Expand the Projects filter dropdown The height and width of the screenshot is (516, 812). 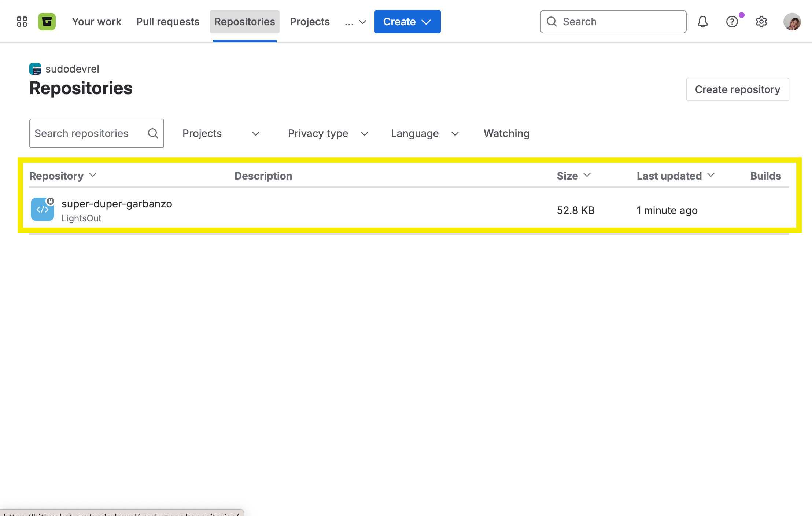point(221,133)
